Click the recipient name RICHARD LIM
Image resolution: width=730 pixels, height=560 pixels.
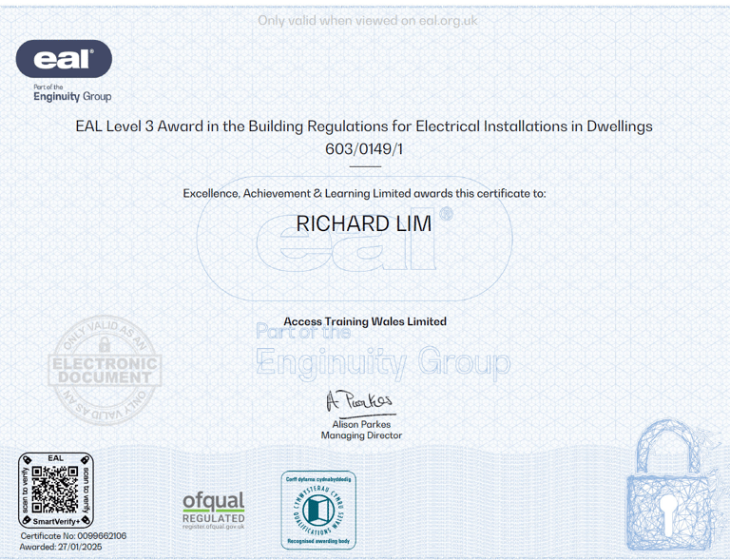click(364, 223)
